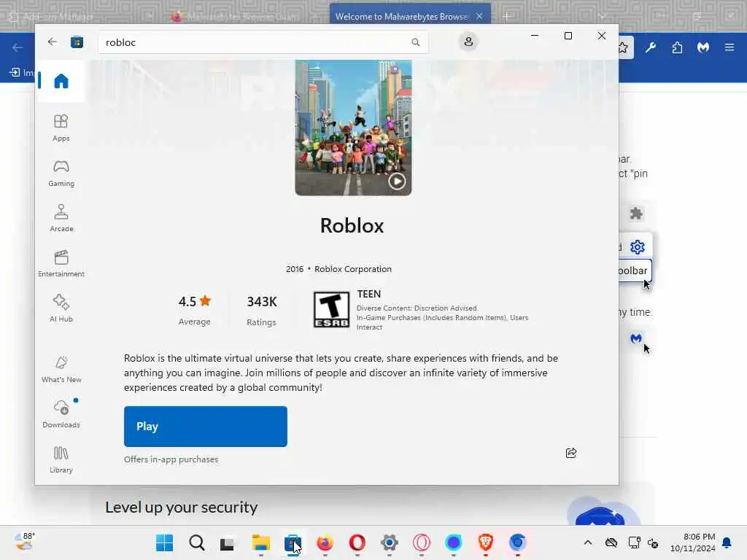Click the gear icon on Malwarebytes page

point(637,247)
